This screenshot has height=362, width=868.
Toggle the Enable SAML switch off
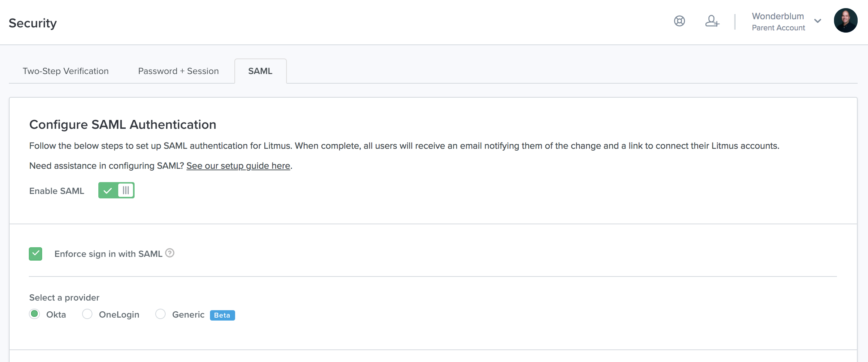[x=116, y=191]
